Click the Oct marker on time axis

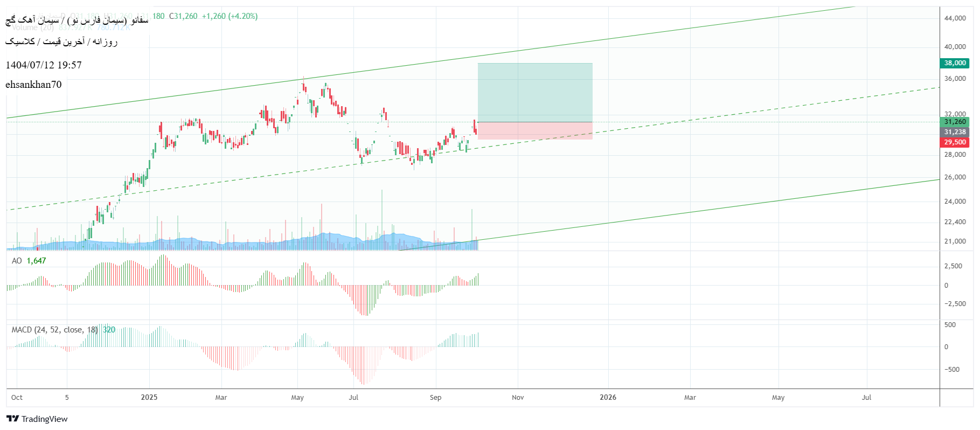coord(17,397)
